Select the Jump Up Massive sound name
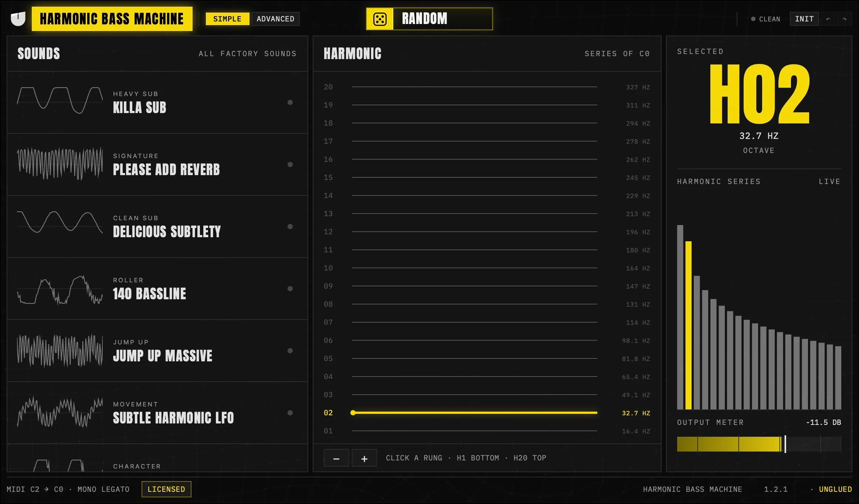Viewport: 859px width, 504px height. [163, 356]
